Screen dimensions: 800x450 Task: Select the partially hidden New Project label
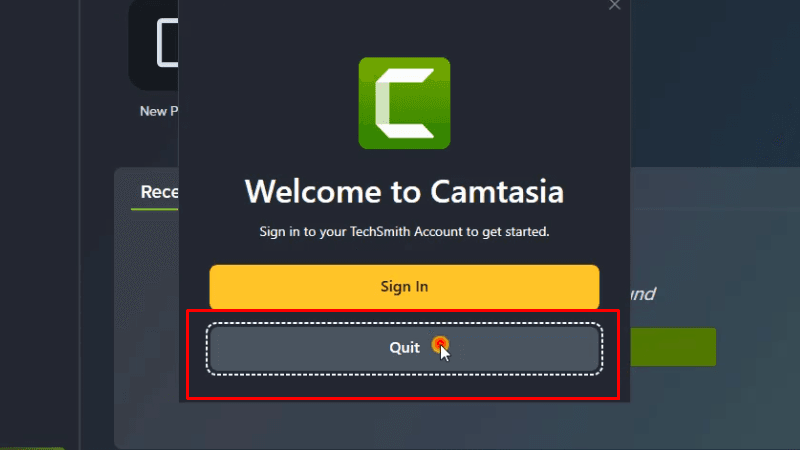[159, 111]
